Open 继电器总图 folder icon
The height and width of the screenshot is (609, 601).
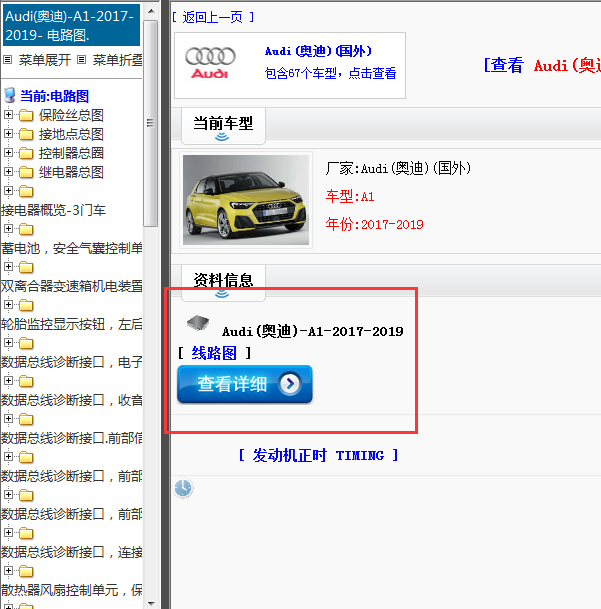click(26, 172)
